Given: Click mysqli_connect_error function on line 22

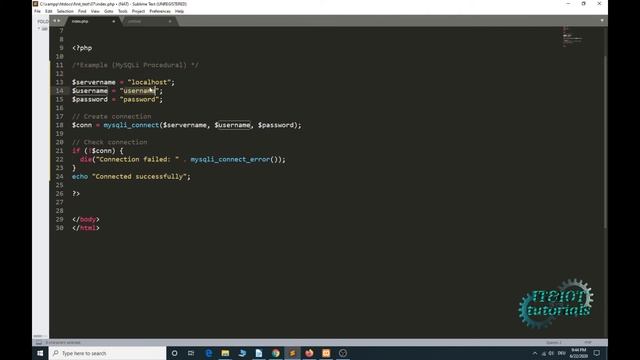Looking at the screenshot, I should coord(230,159).
